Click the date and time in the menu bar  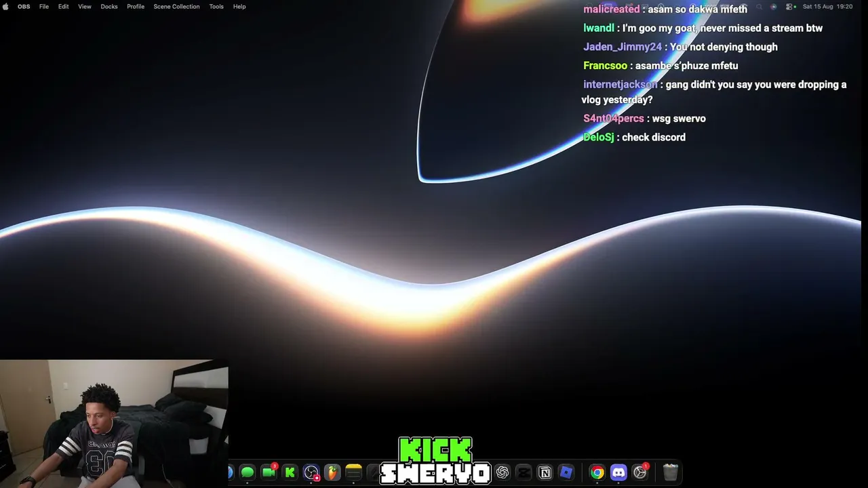827,6
